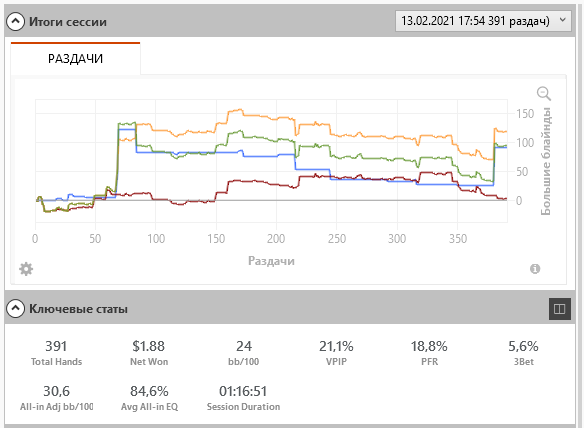Select the РАЗДАЧИ tab
Viewport: 584px width, 428px height.
point(75,58)
